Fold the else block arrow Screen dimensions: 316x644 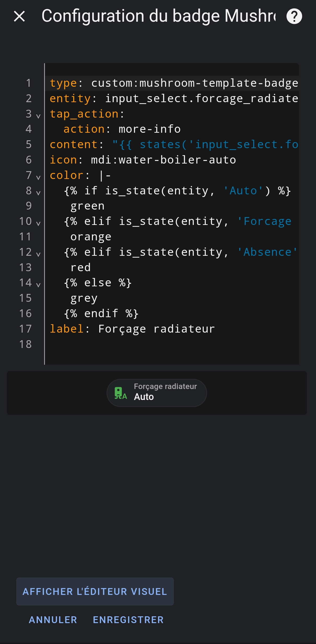click(38, 285)
